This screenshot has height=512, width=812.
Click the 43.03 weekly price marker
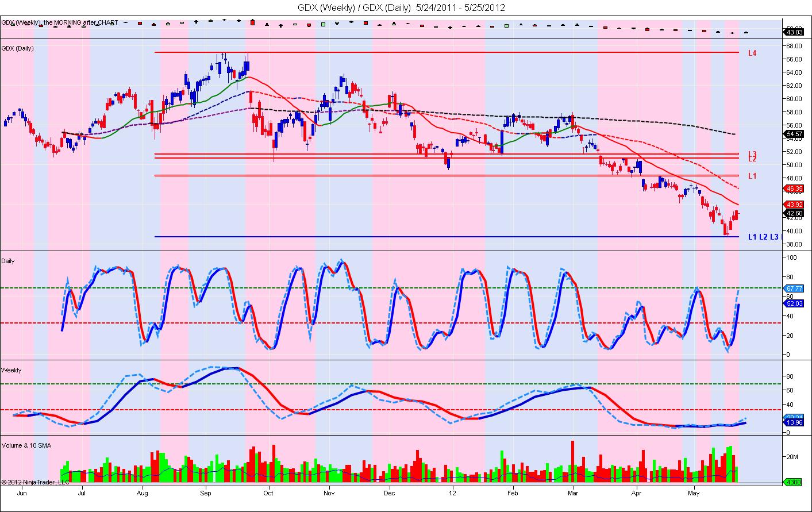tap(794, 32)
